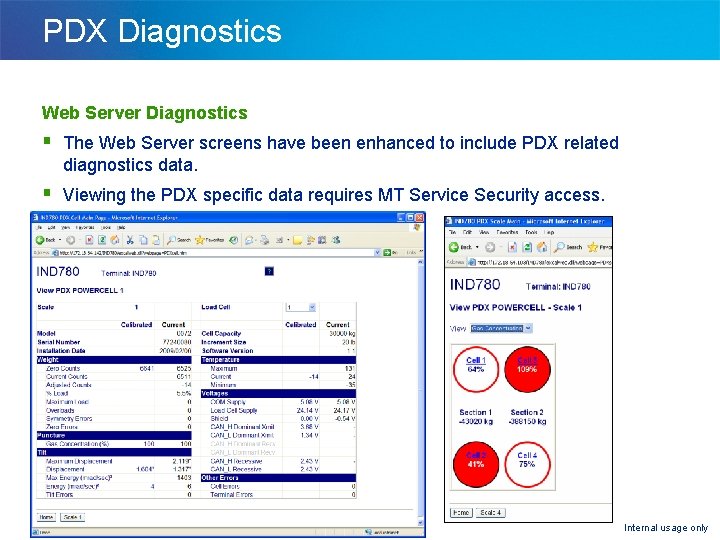
Task: Click the Cut scissors icon in Cell page toolbar
Action: [130, 240]
